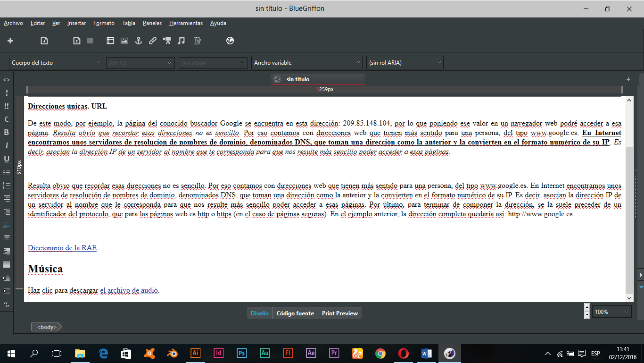The image size is (644, 363).
Task: Insert a link with the chain icon
Action: [153, 41]
